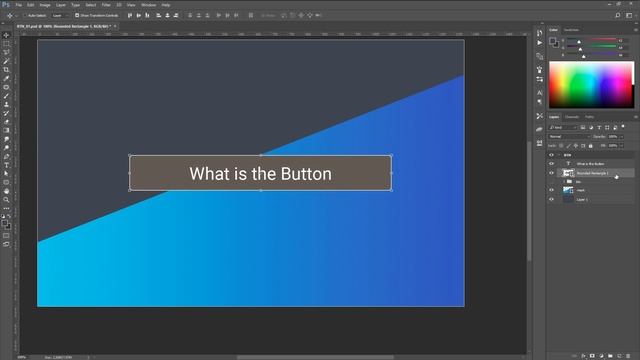Select the Move tool in the toolbox
The width and height of the screenshot is (640, 360).
coord(6,35)
